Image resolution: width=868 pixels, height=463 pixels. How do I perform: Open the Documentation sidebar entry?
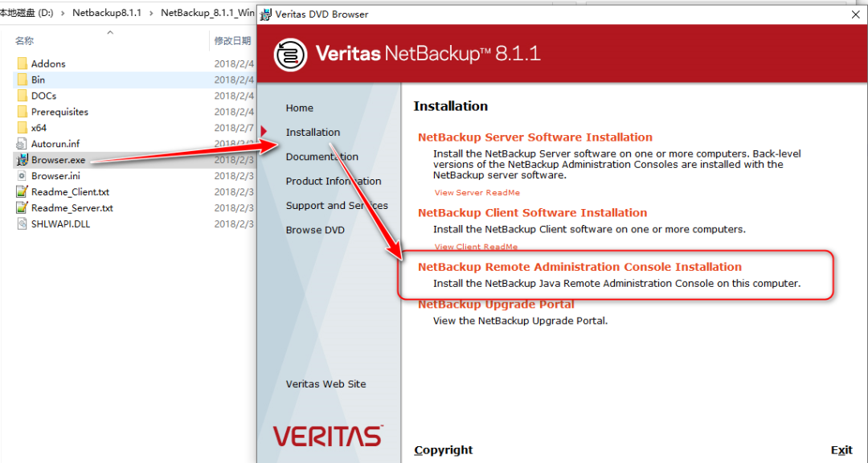(321, 156)
